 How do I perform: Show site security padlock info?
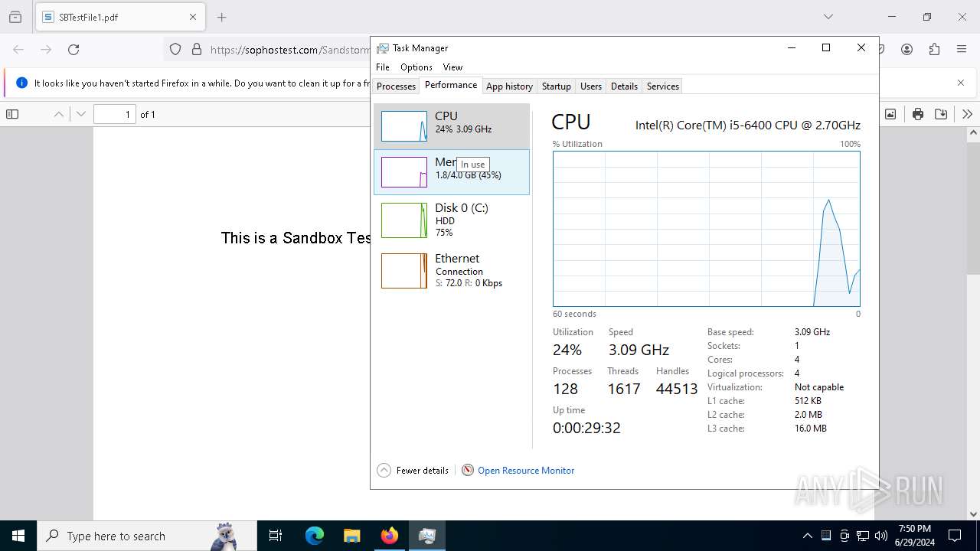click(x=197, y=50)
